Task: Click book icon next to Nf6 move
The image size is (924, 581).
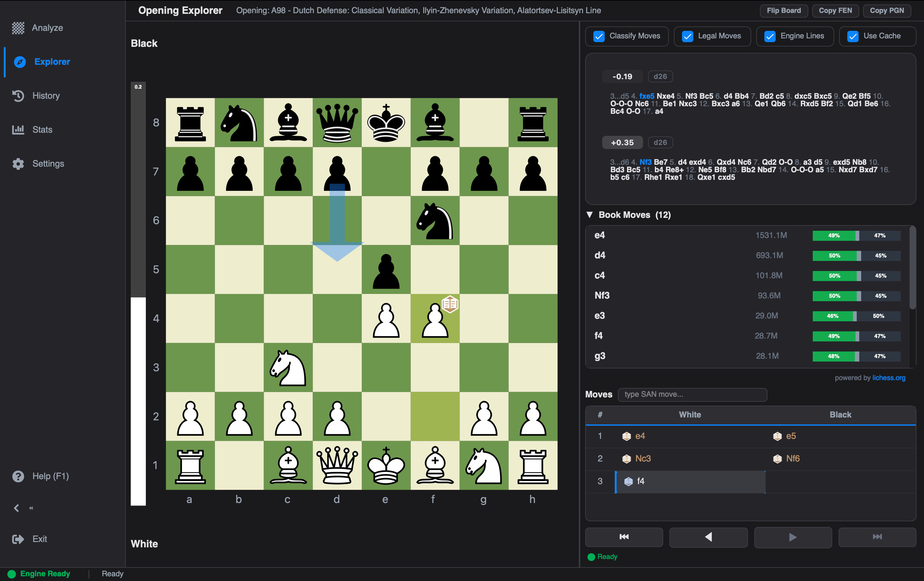Action: click(x=778, y=459)
